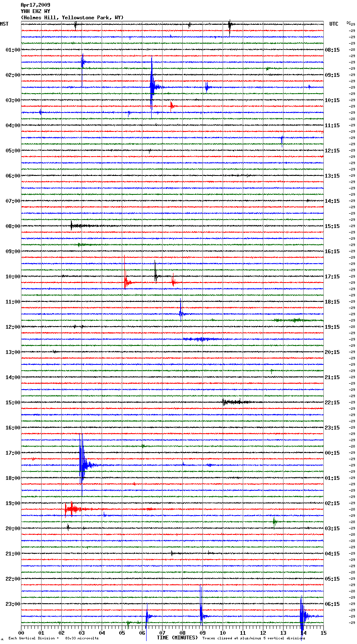Screen dimensions: 357x644
Task: Click the '(Holmes Hill, Yellowstone Park, WY)' title
Action: [x=72, y=18]
